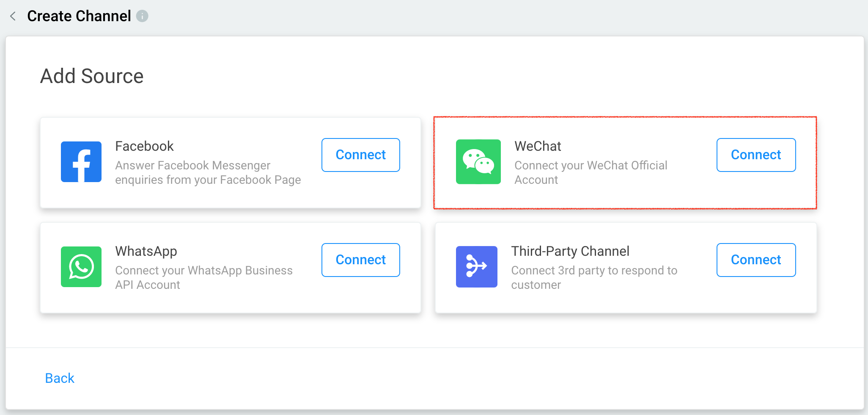This screenshot has height=415, width=868.
Task: Click the Add Source heading
Action: 92,76
